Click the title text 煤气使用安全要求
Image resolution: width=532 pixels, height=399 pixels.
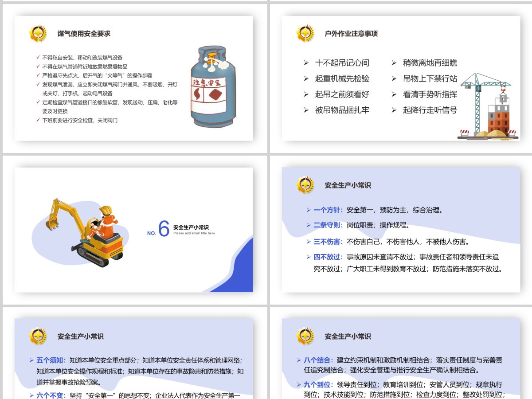tap(84, 34)
